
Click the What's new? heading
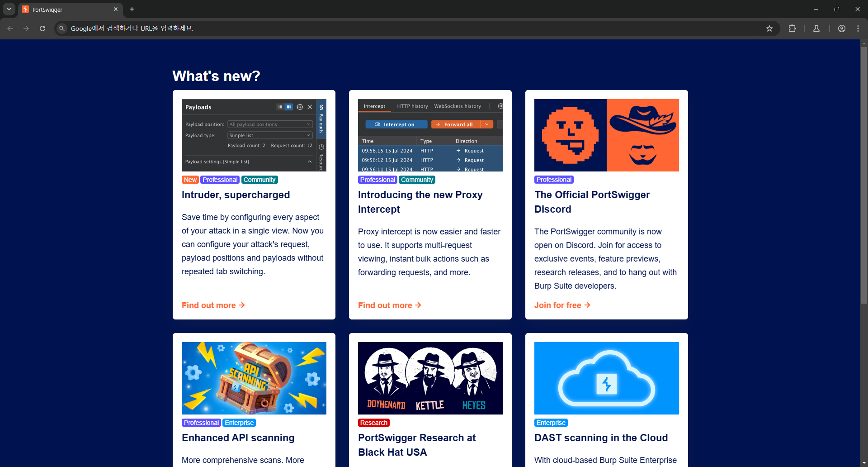(217, 76)
